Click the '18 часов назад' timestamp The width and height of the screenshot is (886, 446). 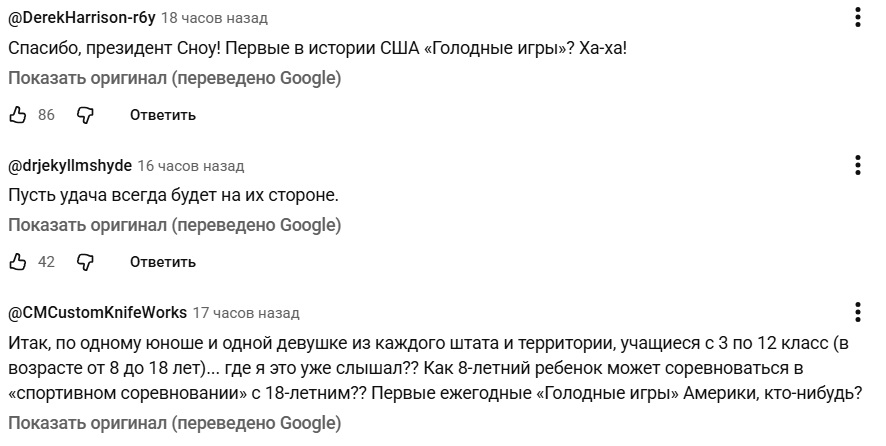[x=214, y=18]
